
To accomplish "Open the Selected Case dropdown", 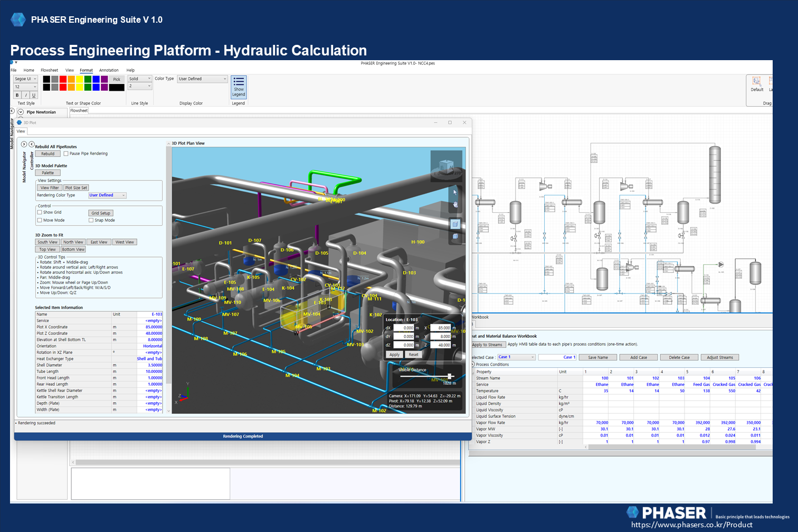I will click(x=516, y=357).
